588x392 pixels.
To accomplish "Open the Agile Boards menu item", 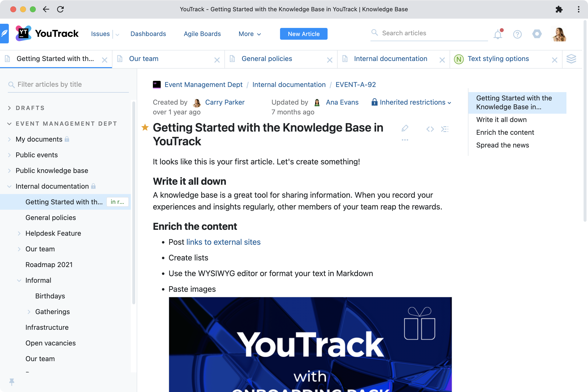I will pyautogui.click(x=202, y=34).
